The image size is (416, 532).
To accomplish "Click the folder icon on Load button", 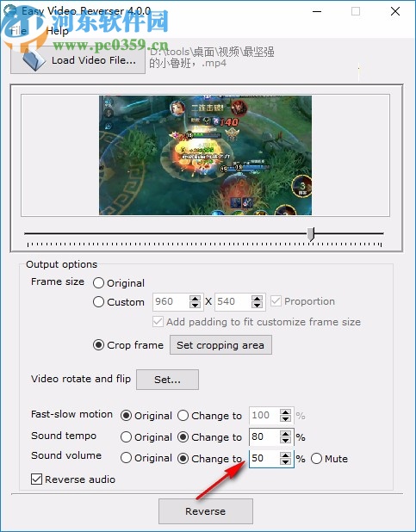I will click(34, 60).
